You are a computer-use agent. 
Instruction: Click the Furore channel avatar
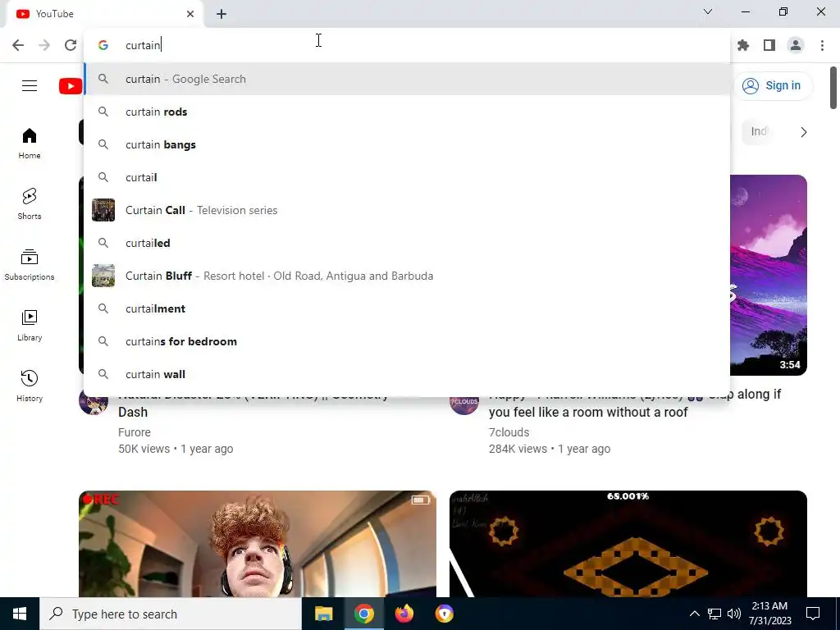tap(94, 404)
